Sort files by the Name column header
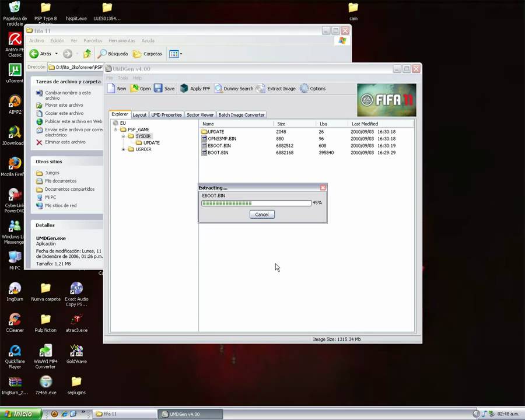Image resolution: width=525 pixels, height=420 pixels. 236,124
